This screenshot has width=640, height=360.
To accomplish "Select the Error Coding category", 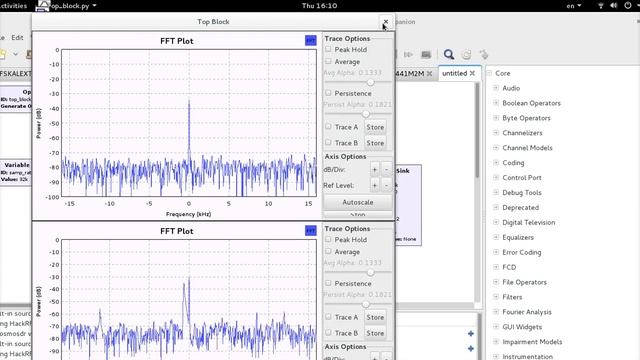I will click(522, 252).
